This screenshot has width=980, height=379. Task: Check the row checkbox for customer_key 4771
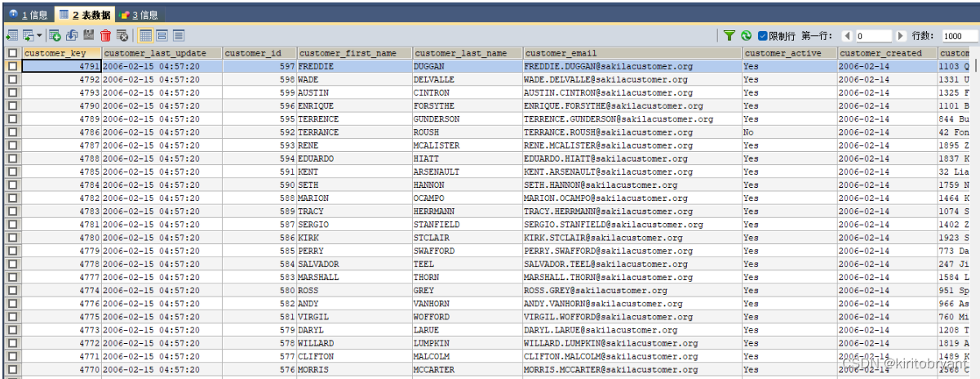[x=12, y=356]
